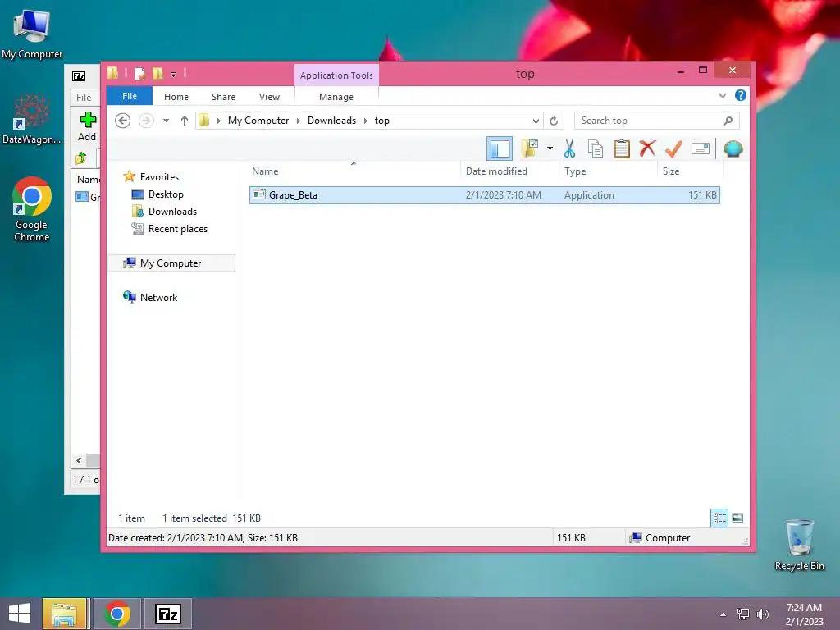Open My Computer desktop icon
The width and height of the screenshot is (840, 630).
pyautogui.click(x=32, y=34)
